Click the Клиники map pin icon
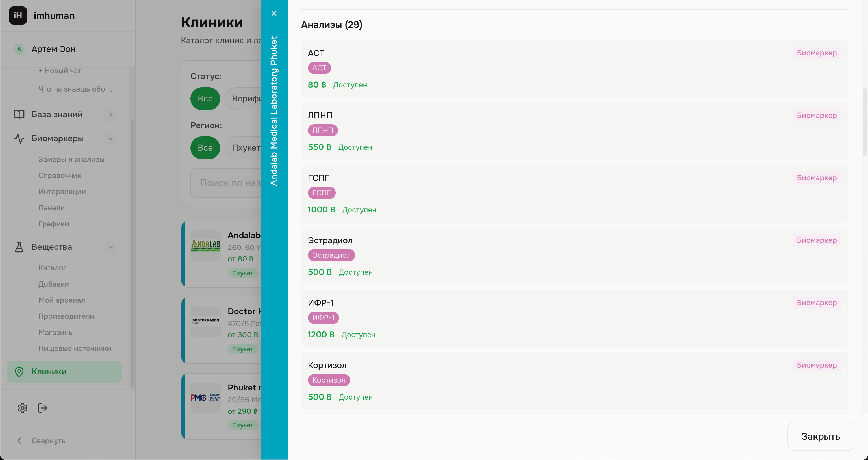This screenshot has height=460, width=868. click(19, 371)
